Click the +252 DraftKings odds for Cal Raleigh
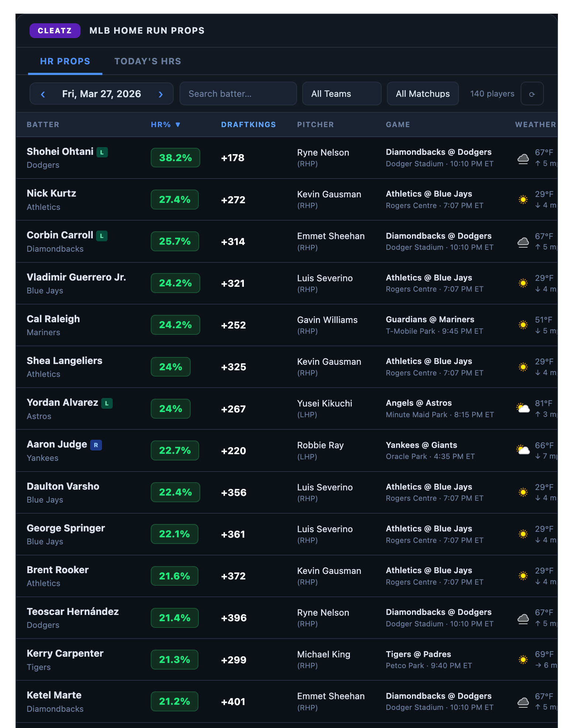 click(x=234, y=325)
